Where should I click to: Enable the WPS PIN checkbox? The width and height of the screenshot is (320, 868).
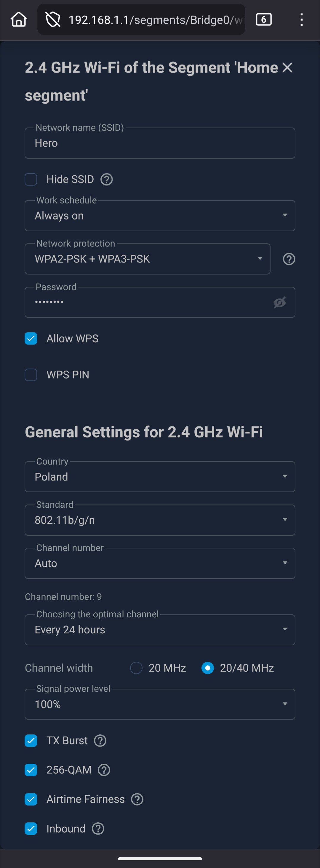(31, 375)
